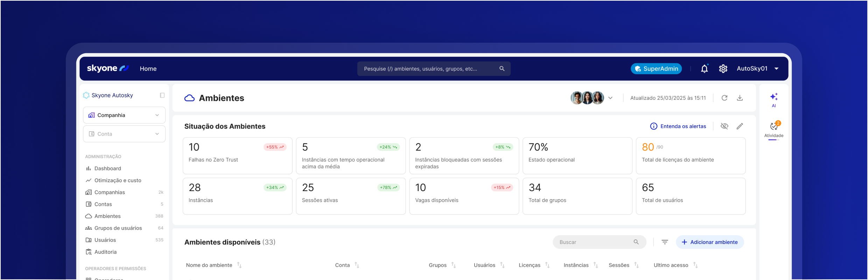Viewport: 868px width, 280px height.
Task: Click the notification bell icon
Action: tap(704, 69)
